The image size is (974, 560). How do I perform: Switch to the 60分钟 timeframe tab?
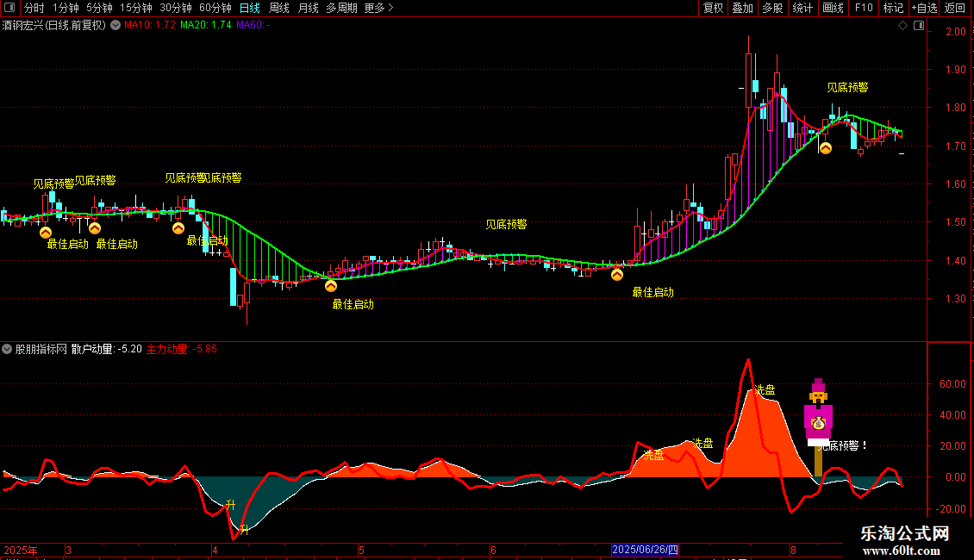click(215, 8)
